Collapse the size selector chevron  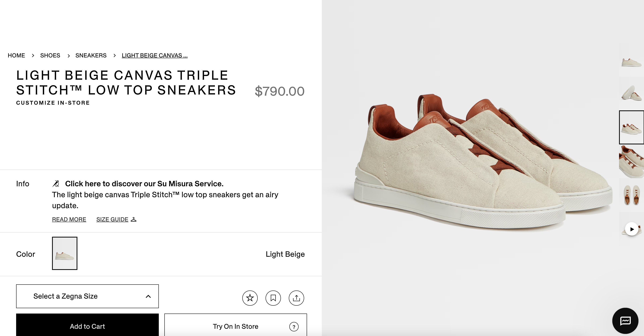pos(148,296)
